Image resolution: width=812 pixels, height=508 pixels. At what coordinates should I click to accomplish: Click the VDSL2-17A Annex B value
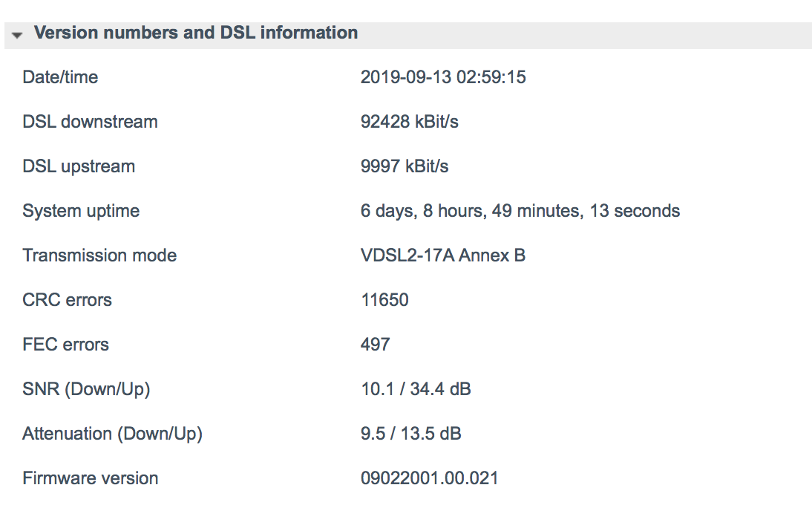pyautogui.click(x=443, y=255)
